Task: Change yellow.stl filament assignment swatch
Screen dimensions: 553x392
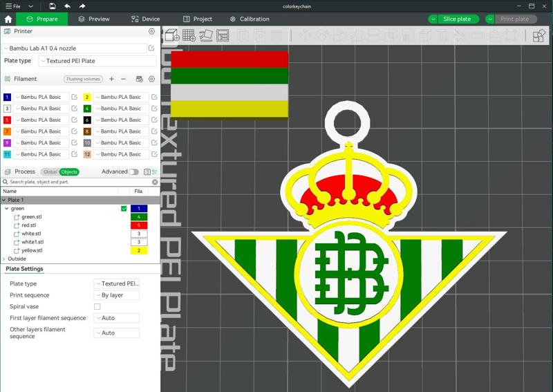Action: click(x=139, y=250)
